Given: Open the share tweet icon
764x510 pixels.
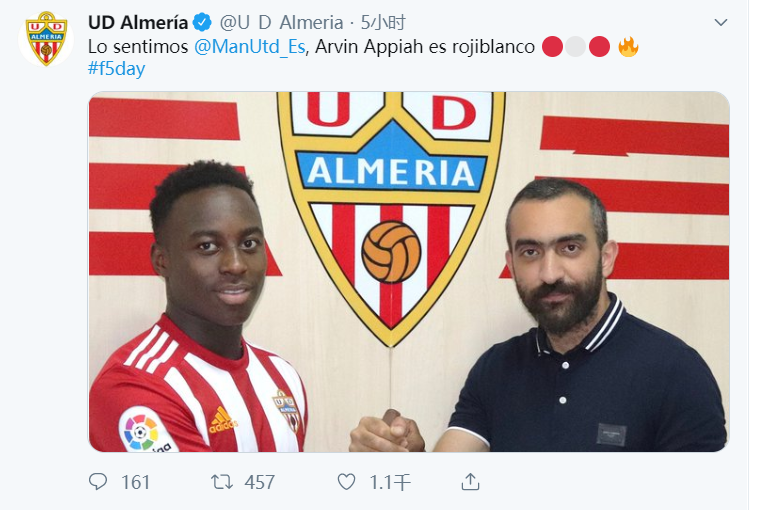Looking at the screenshot, I should (470, 481).
